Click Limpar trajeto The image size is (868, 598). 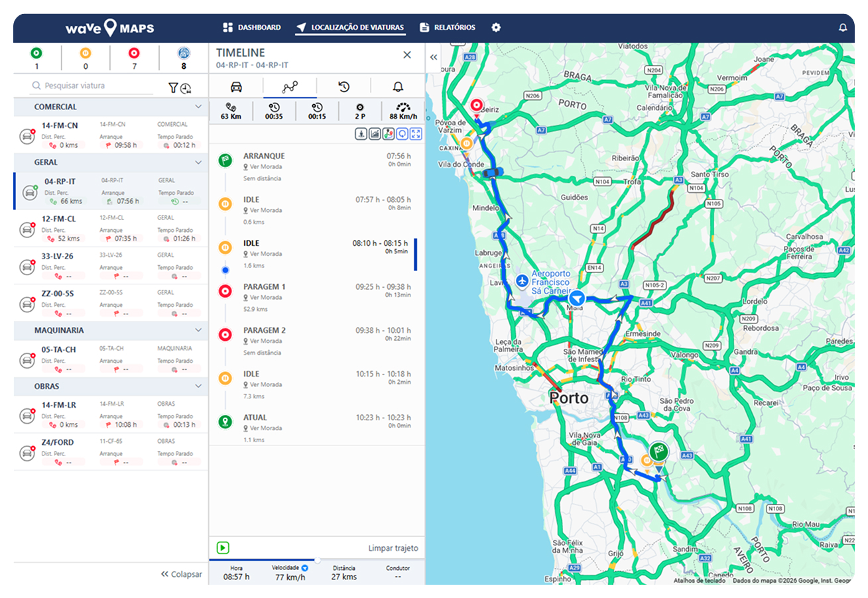[393, 548]
